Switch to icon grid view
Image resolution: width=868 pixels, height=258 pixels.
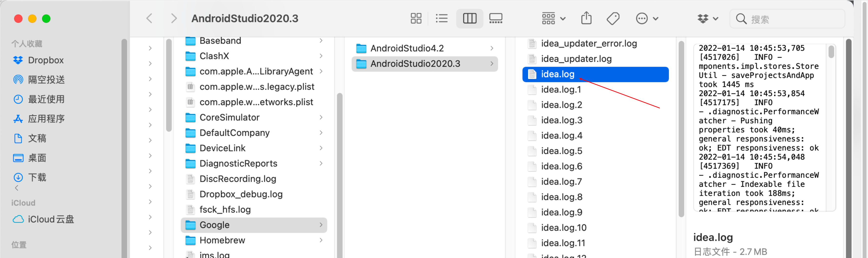pyautogui.click(x=416, y=19)
